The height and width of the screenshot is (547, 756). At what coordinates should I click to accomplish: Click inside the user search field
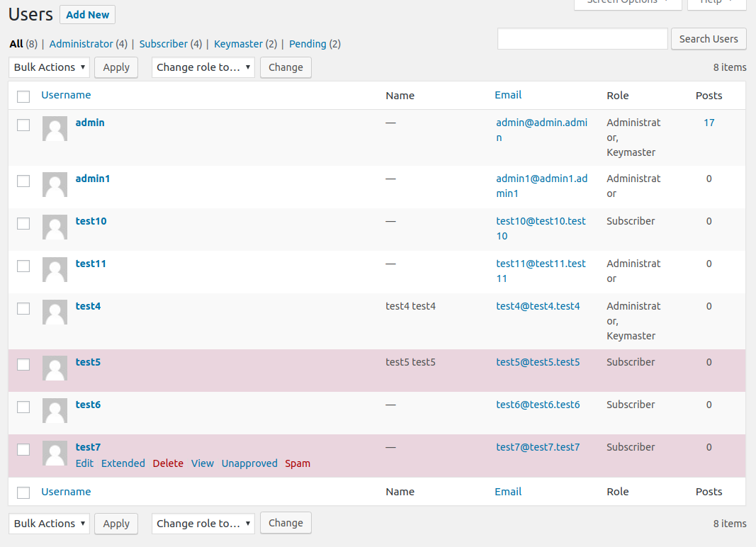[581, 39]
